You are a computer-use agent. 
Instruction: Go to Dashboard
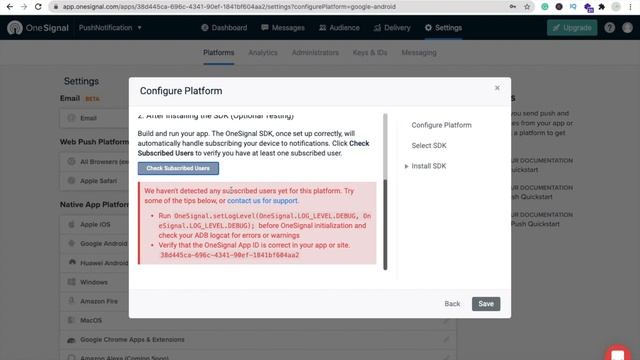tap(224, 28)
